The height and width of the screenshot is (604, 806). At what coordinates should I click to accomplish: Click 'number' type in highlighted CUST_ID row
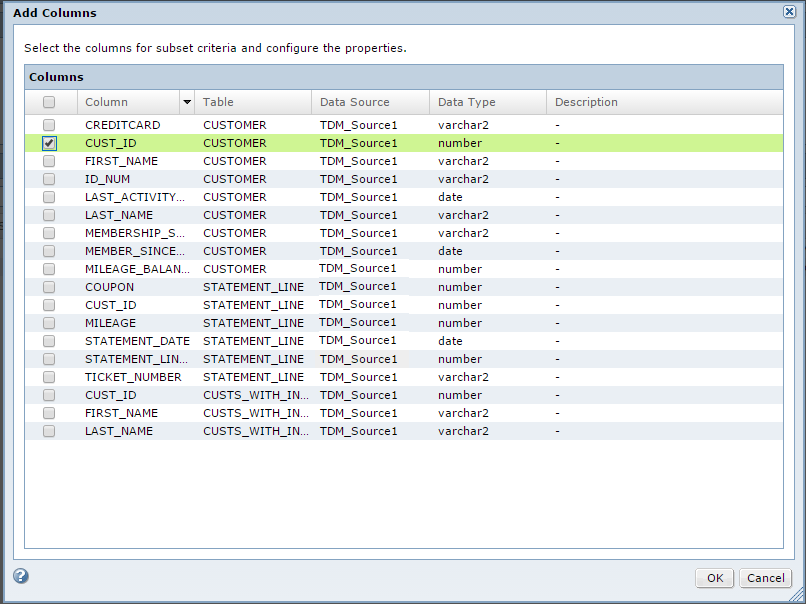[x=460, y=143]
